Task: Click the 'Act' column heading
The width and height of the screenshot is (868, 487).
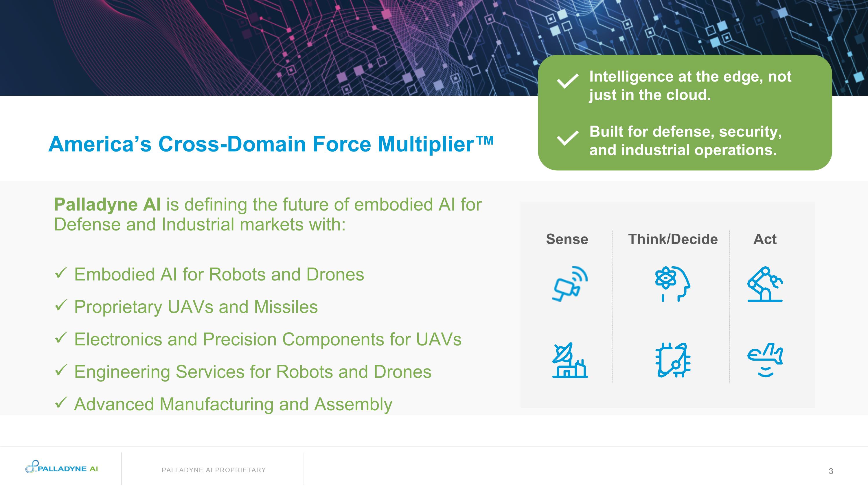Action: coord(765,239)
